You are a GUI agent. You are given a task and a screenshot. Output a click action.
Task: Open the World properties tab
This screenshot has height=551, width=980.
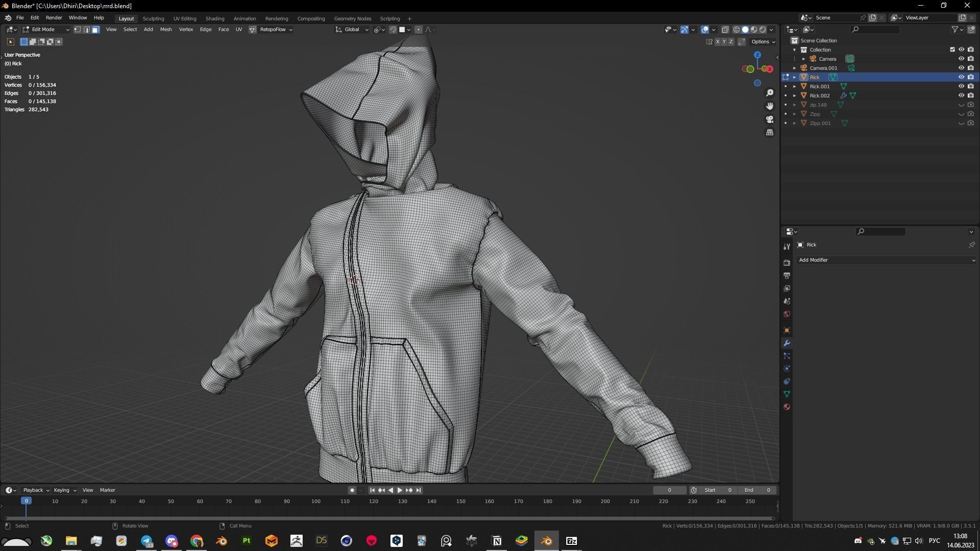coord(787,314)
